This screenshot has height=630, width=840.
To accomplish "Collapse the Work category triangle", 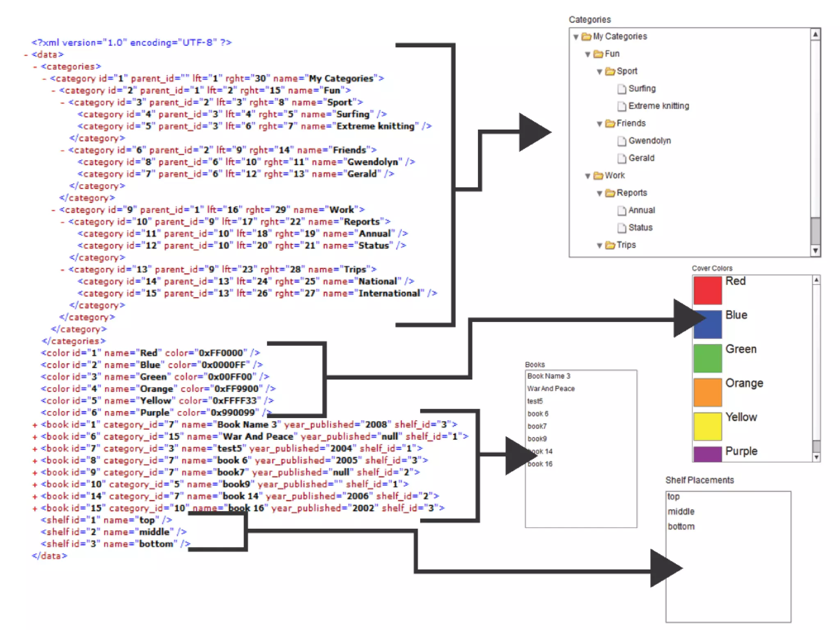I will (x=587, y=176).
